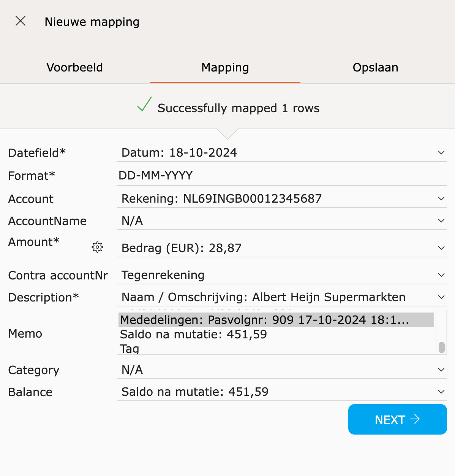Viewport: 455px width, 476px height.
Task: Click the NEXT button
Action: pos(398,419)
